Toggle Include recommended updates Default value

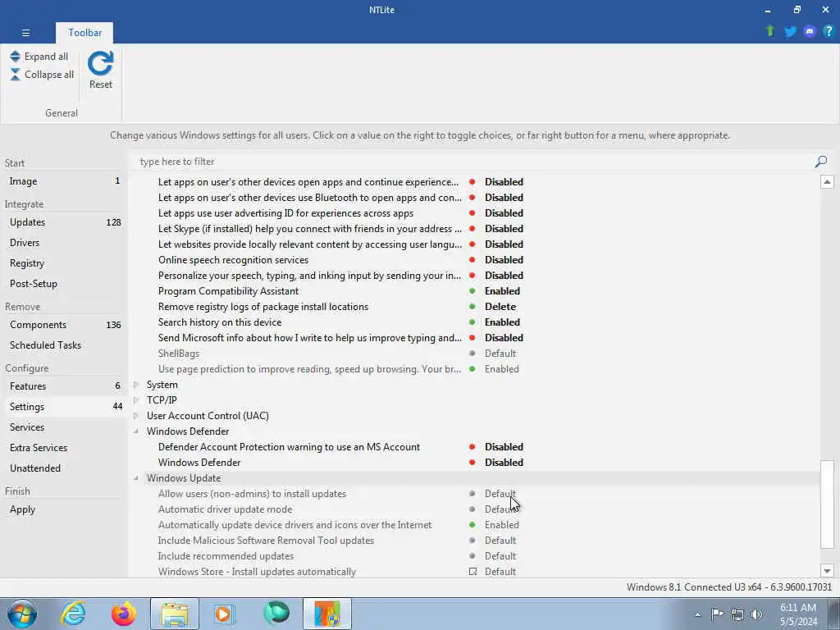coord(500,556)
